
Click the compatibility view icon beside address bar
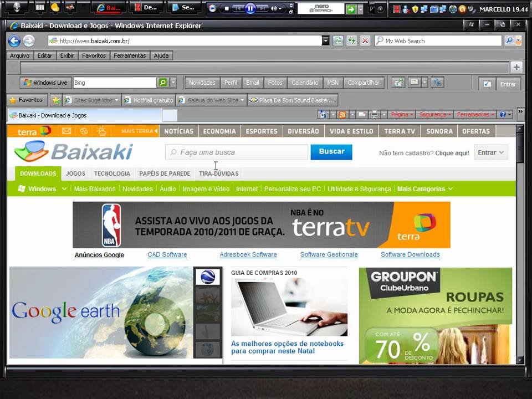(x=338, y=40)
